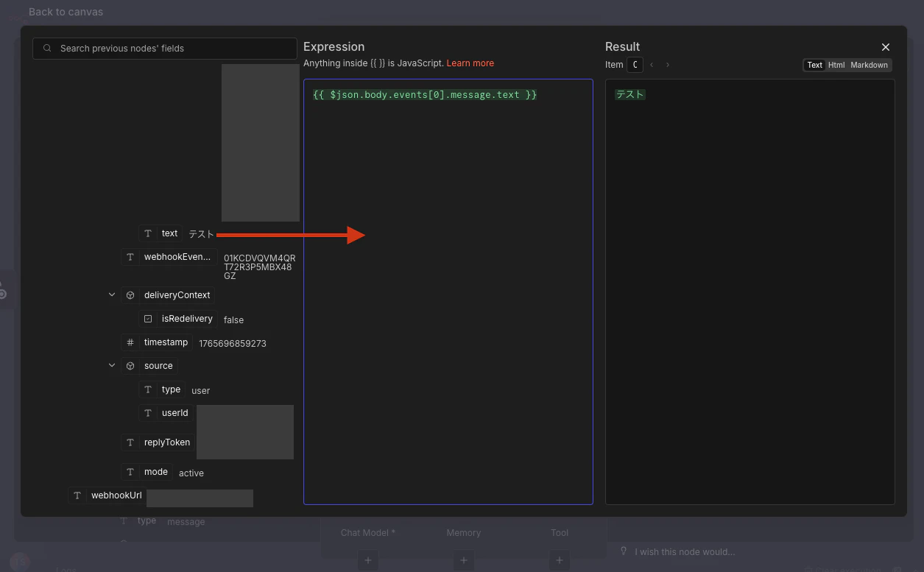
Task: Click string icon beside userId
Action: [x=148, y=413]
